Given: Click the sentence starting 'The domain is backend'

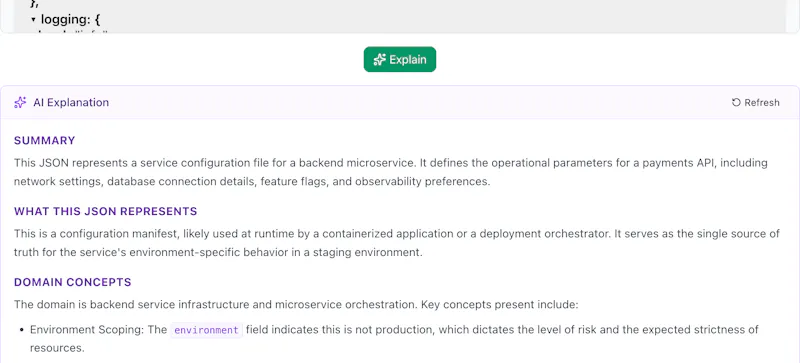Looking at the screenshot, I should tap(296, 305).
